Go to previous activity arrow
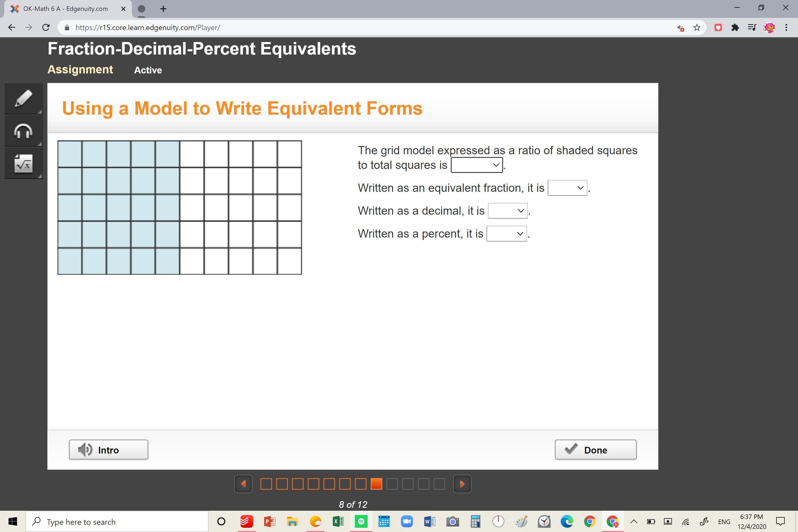The height and width of the screenshot is (532, 798). pos(243,484)
